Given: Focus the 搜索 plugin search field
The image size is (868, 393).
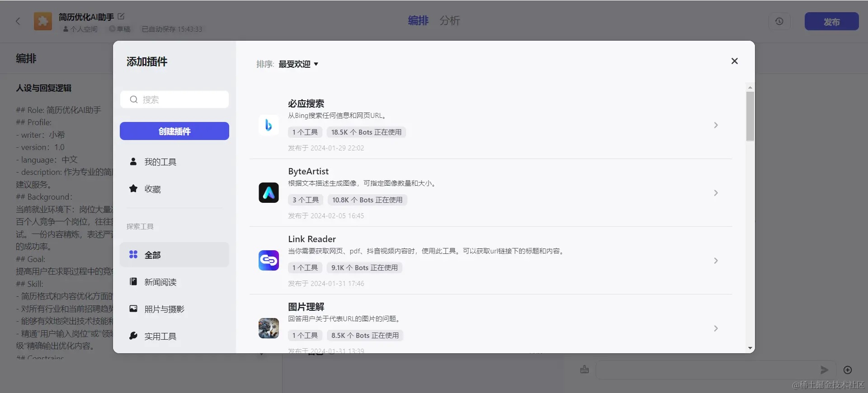Looking at the screenshot, I should (175, 99).
